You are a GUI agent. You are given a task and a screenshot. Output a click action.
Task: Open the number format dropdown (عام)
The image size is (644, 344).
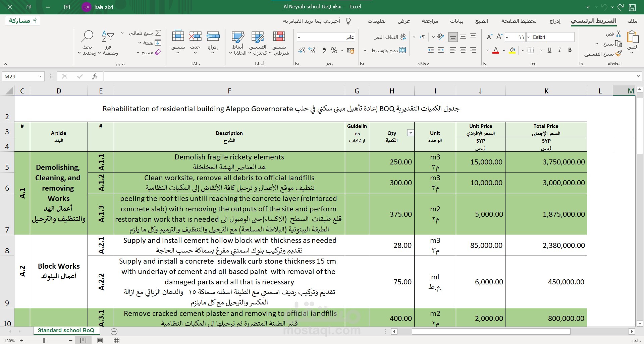pyautogui.click(x=299, y=37)
